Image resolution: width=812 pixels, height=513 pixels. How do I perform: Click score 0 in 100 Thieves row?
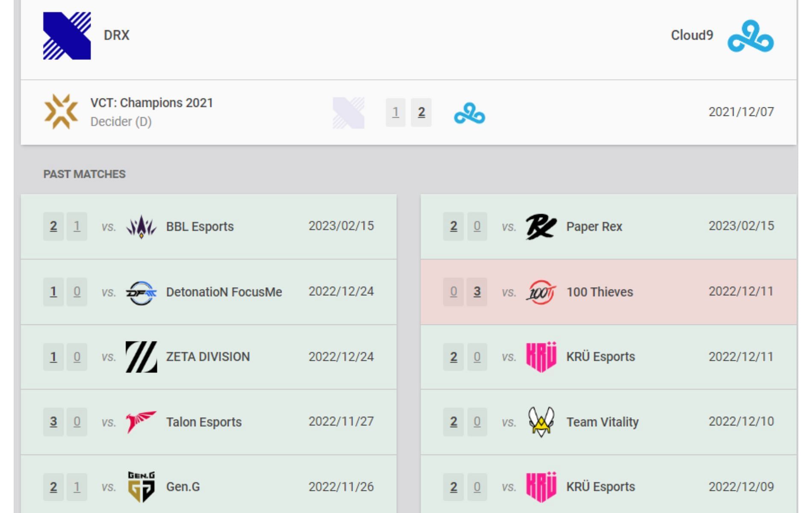pos(453,292)
